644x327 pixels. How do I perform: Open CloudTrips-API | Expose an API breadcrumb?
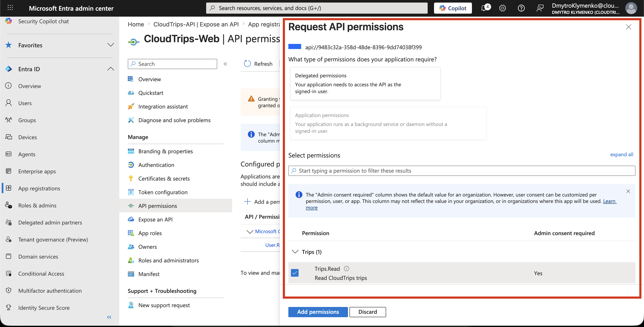(x=196, y=24)
